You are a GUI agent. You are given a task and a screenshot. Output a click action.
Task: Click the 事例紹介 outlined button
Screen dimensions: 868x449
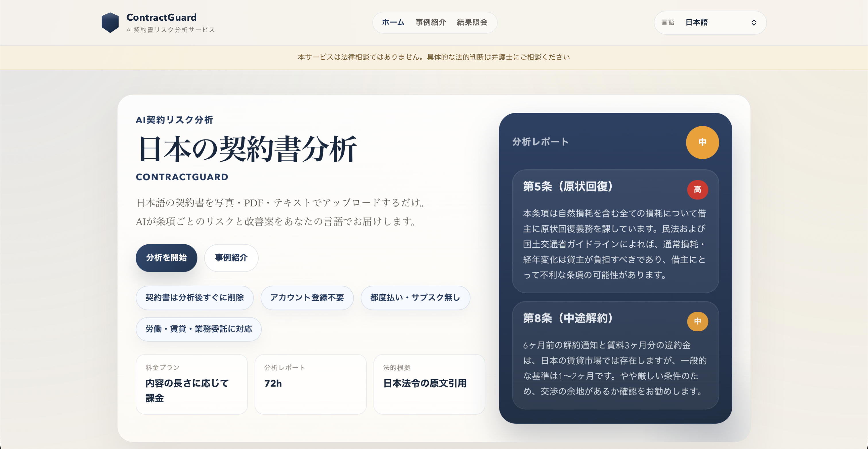[x=231, y=258]
